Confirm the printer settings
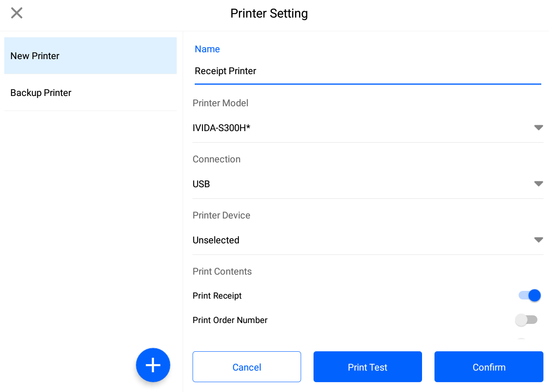 click(489, 367)
